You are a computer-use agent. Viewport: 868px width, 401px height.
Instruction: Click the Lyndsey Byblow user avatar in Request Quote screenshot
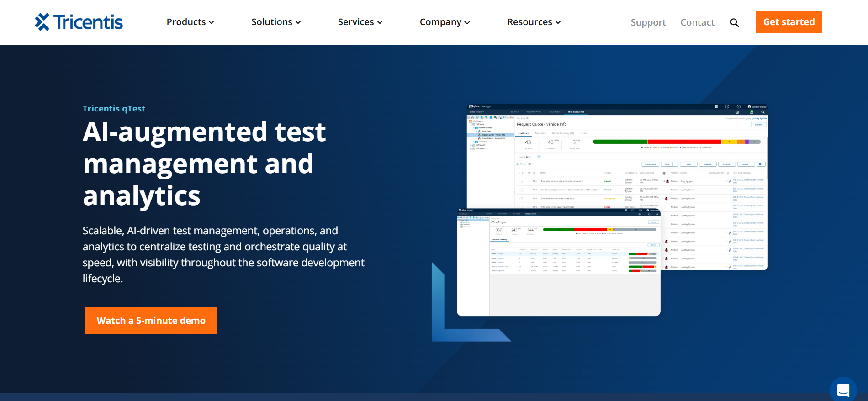(749, 106)
